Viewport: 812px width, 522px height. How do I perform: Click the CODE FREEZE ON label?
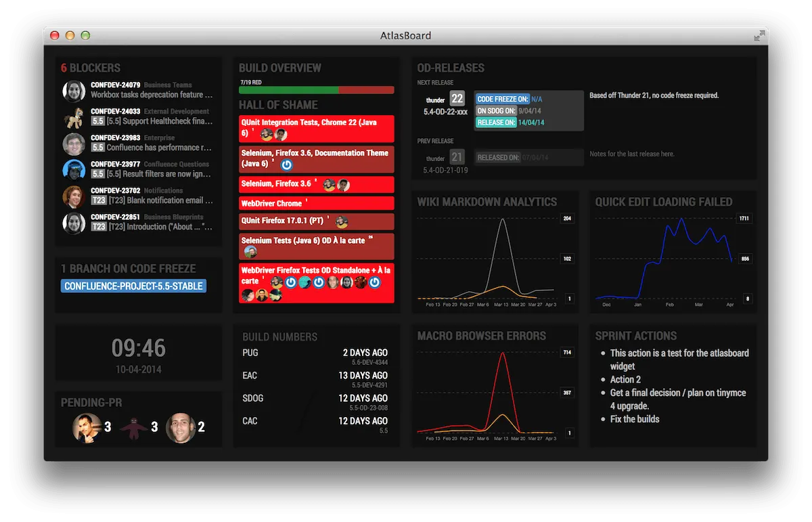pos(502,99)
